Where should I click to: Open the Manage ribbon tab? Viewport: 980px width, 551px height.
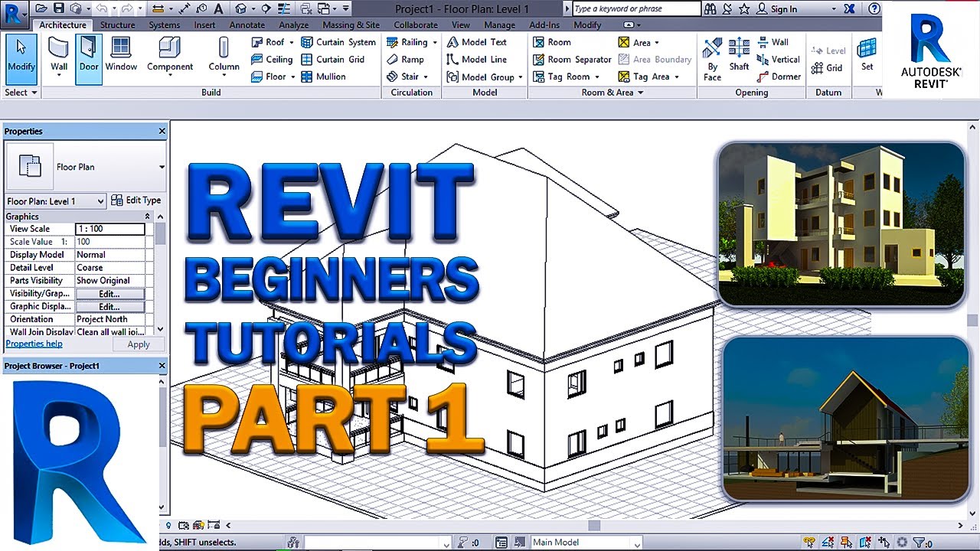point(499,25)
